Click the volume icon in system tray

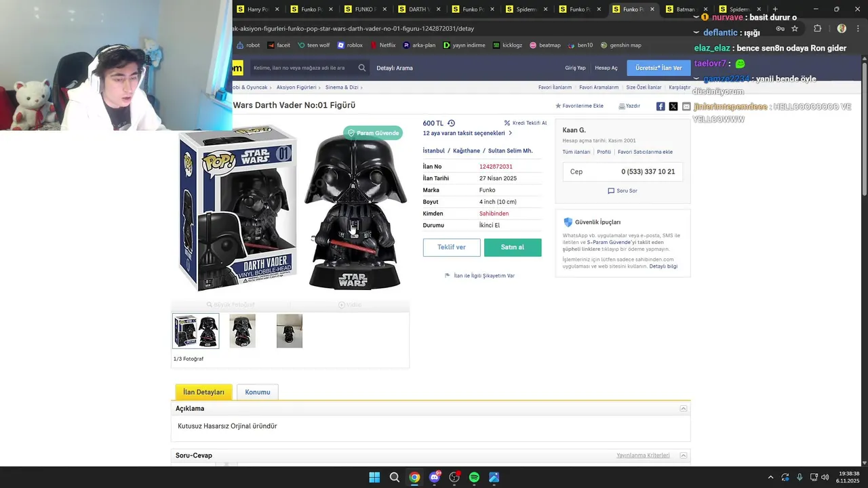point(825,477)
